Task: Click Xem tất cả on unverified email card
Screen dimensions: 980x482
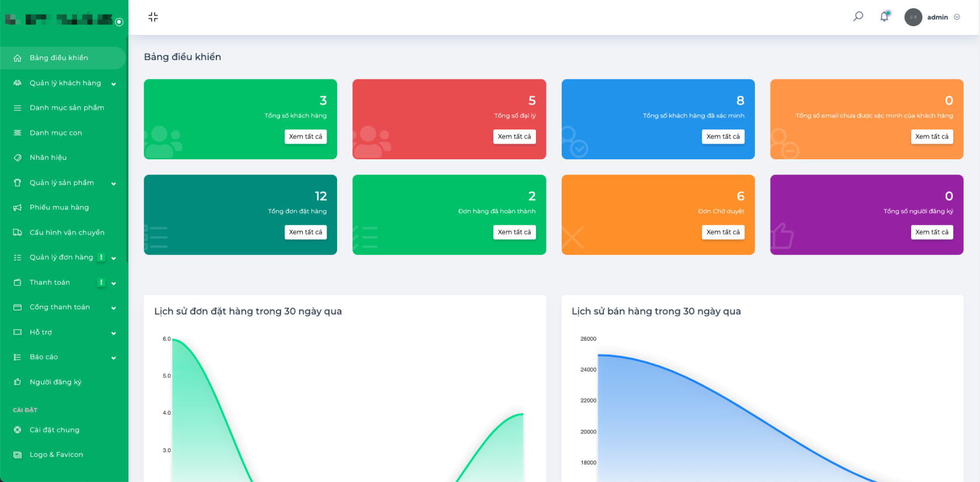Action: click(x=932, y=137)
